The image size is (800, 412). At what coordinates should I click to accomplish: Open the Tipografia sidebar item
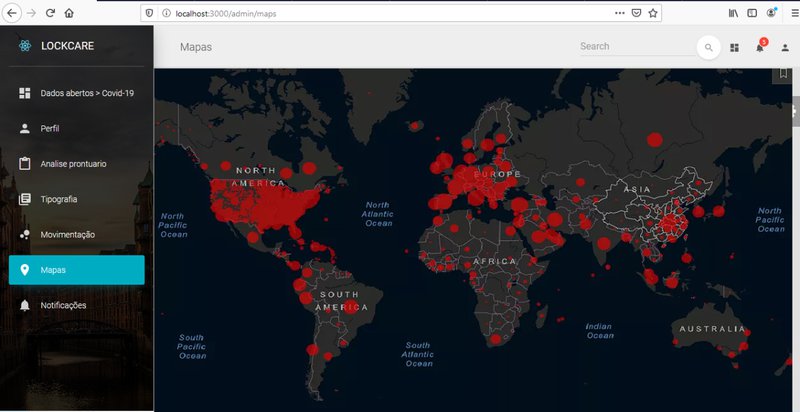tap(77, 199)
